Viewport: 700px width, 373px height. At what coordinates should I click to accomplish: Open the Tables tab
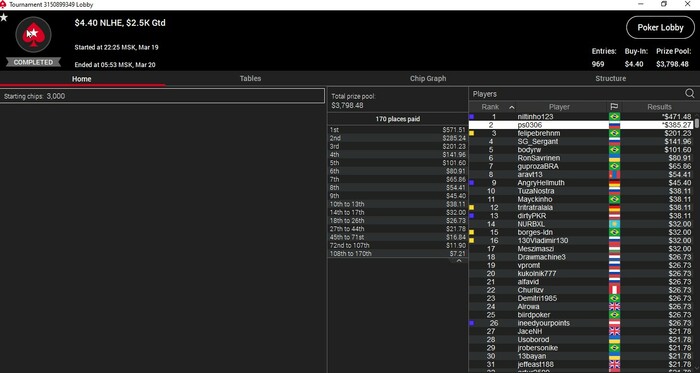[x=250, y=79]
